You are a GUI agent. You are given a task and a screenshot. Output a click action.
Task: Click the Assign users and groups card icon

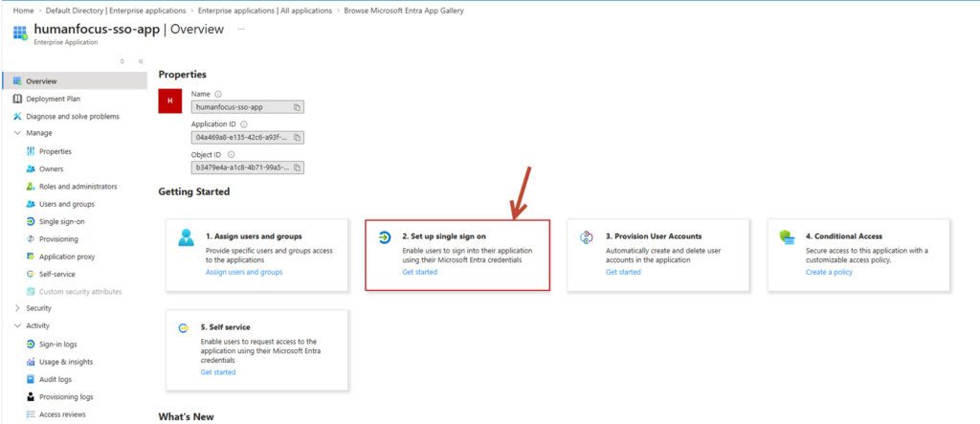pyautogui.click(x=186, y=237)
